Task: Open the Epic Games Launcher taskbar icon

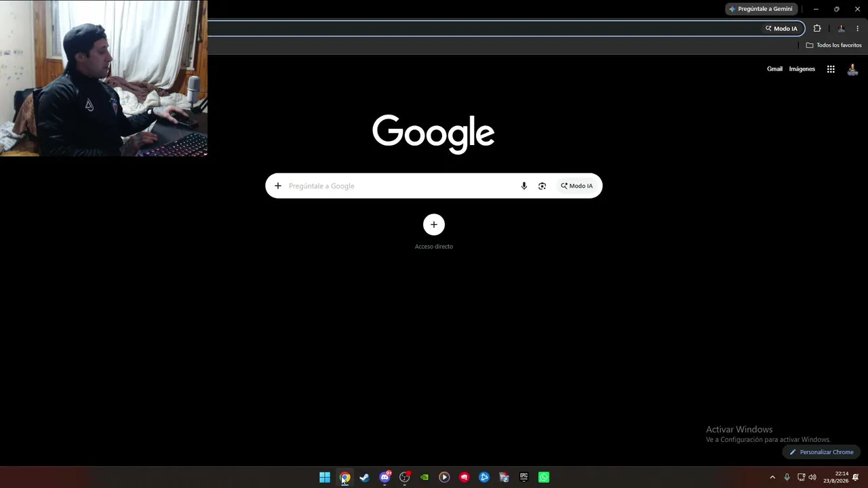Action: 524,477
